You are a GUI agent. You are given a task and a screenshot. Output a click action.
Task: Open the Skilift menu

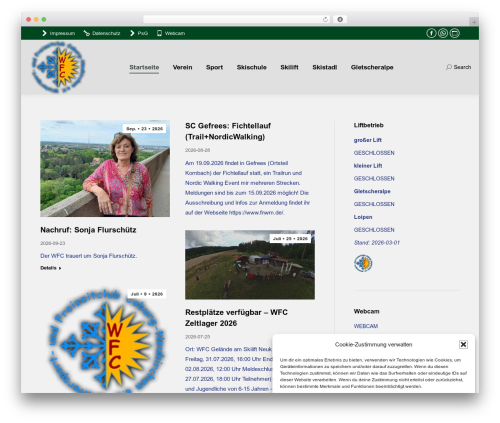[x=289, y=67]
